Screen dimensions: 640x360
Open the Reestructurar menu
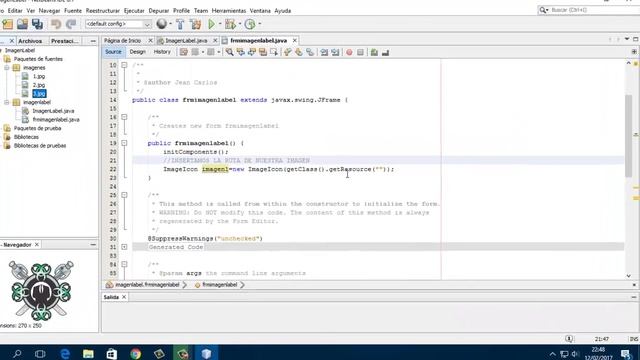click(x=103, y=11)
